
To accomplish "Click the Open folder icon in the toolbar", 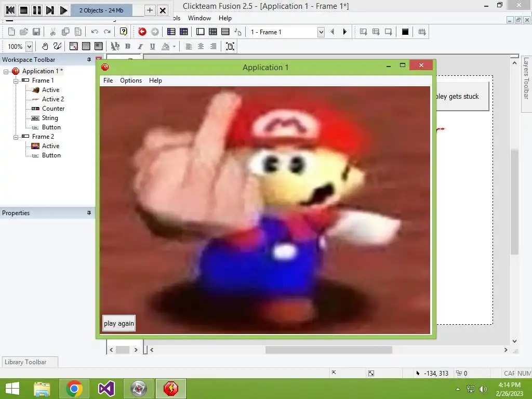I will 24,32.
